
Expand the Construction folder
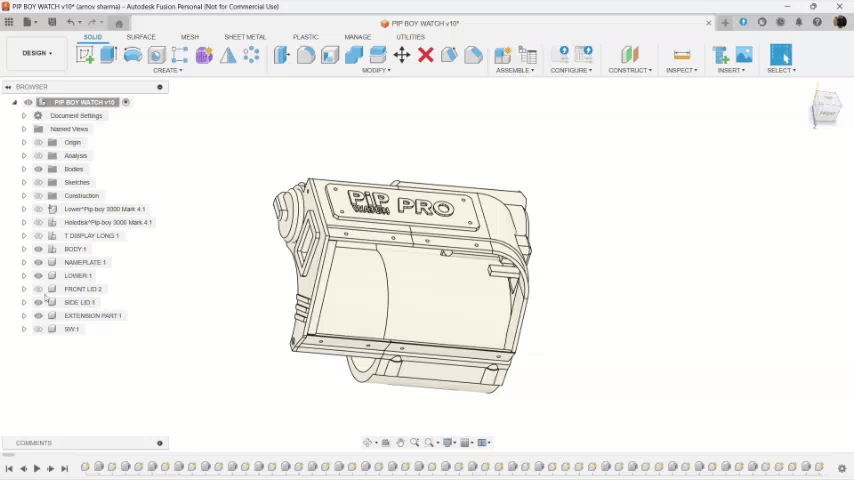pos(24,196)
